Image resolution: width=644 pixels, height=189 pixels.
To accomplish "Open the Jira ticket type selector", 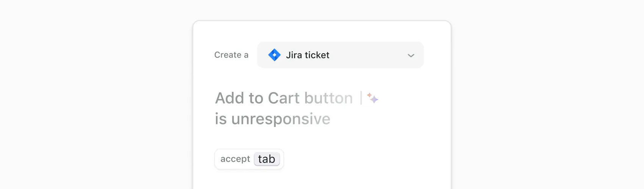I will click(x=340, y=55).
